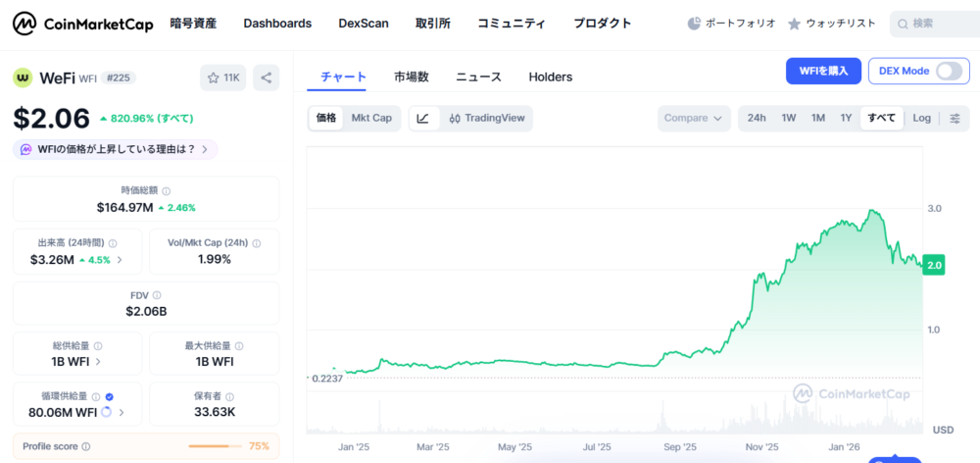Click WFIの価格が上昇している理由は？ link
Image resolution: width=980 pixels, height=463 pixels.
[x=116, y=149]
